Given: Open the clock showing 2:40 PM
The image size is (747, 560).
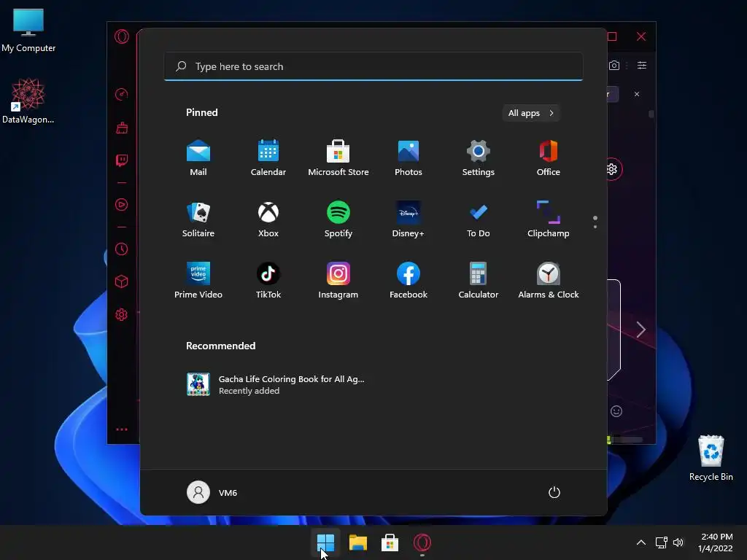Looking at the screenshot, I should coord(716,542).
